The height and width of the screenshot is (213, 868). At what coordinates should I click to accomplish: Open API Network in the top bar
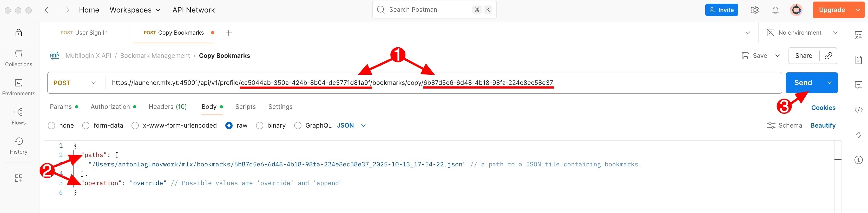click(x=194, y=10)
